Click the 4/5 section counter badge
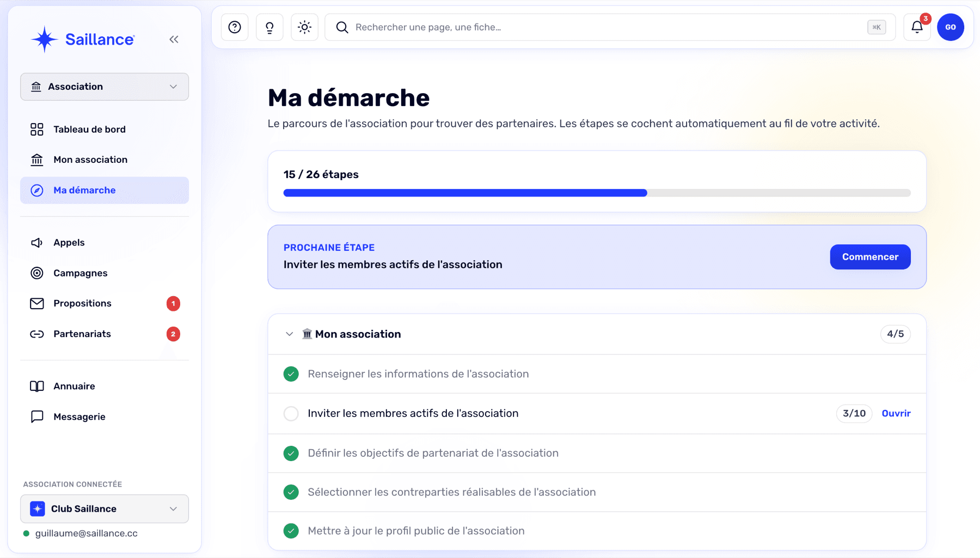This screenshot has height=558, width=980. tap(895, 334)
